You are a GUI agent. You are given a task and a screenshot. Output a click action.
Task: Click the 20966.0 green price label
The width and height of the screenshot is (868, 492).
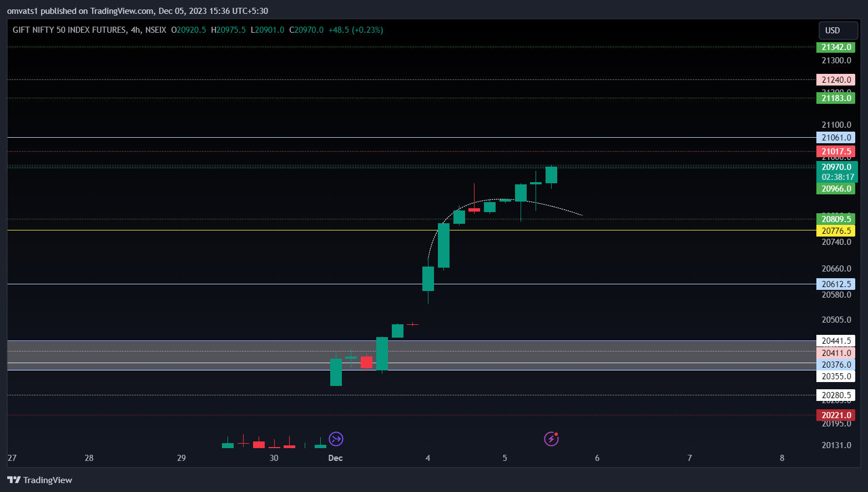(x=836, y=189)
